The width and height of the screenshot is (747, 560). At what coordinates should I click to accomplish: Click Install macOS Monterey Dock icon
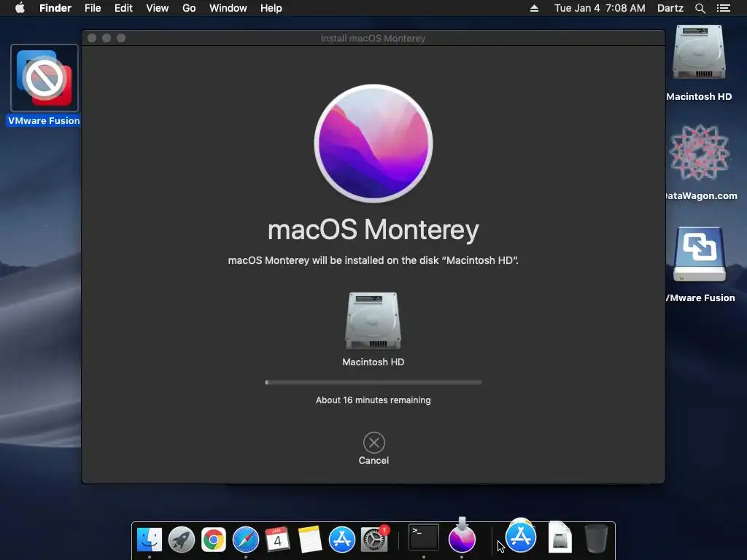[462, 537]
